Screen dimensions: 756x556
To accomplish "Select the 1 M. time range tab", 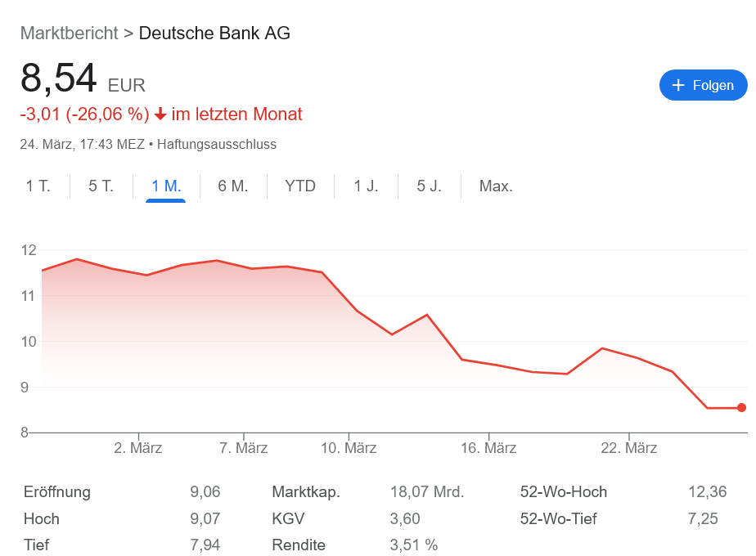I will 166,186.
